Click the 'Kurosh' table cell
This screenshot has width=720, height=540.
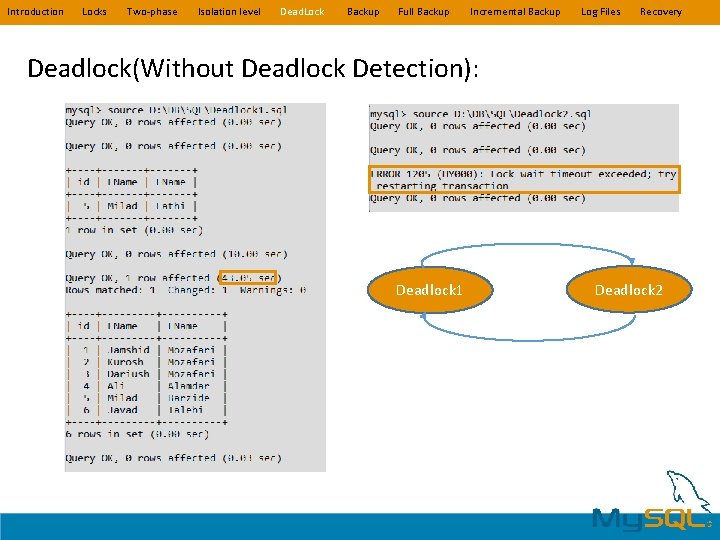[125, 362]
